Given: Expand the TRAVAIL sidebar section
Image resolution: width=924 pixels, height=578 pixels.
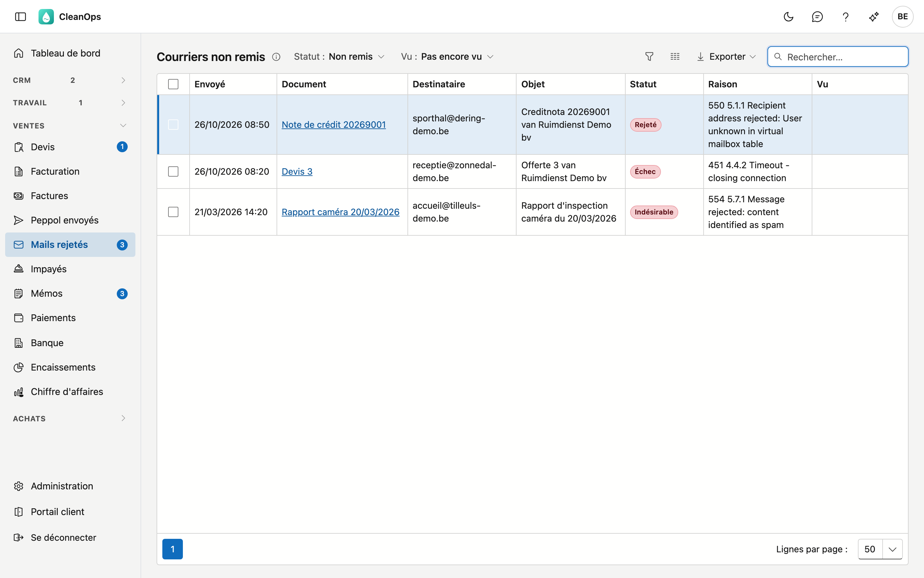Looking at the screenshot, I should pos(70,103).
